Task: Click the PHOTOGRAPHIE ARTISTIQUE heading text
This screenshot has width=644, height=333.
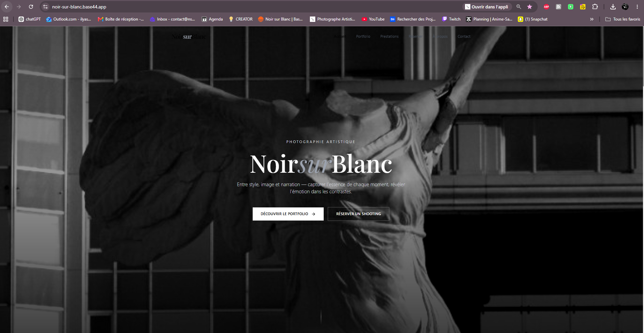Action: [321, 142]
